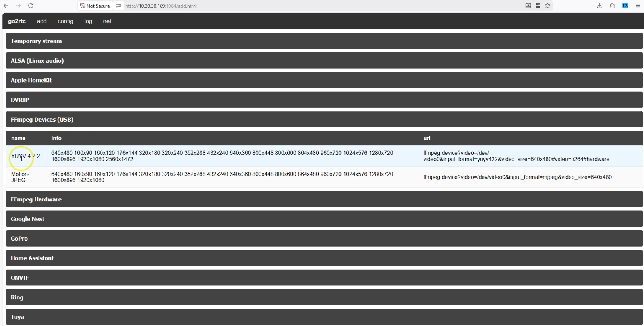The image size is (644, 326).
Task: Go back to the previous page
Action: (6, 6)
